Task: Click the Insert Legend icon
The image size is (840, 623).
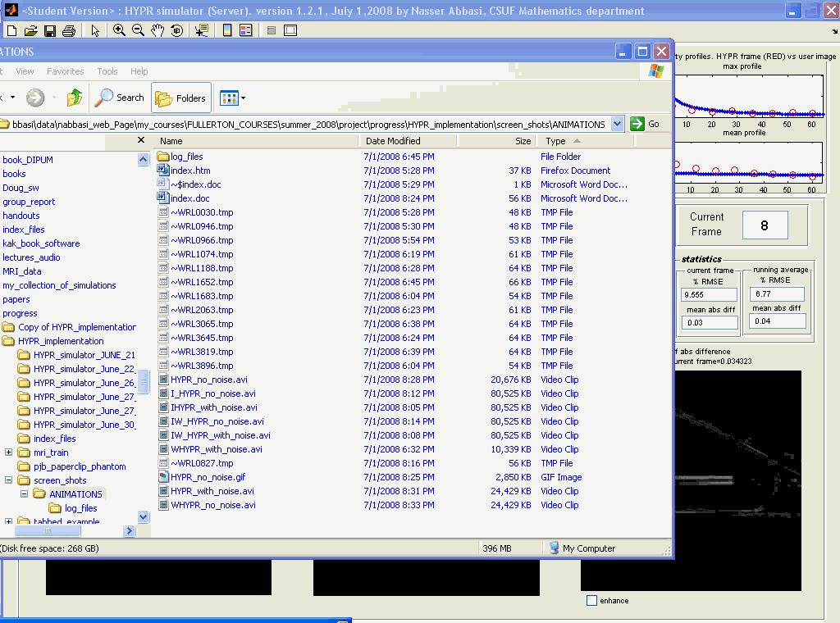Action: (x=246, y=30)
